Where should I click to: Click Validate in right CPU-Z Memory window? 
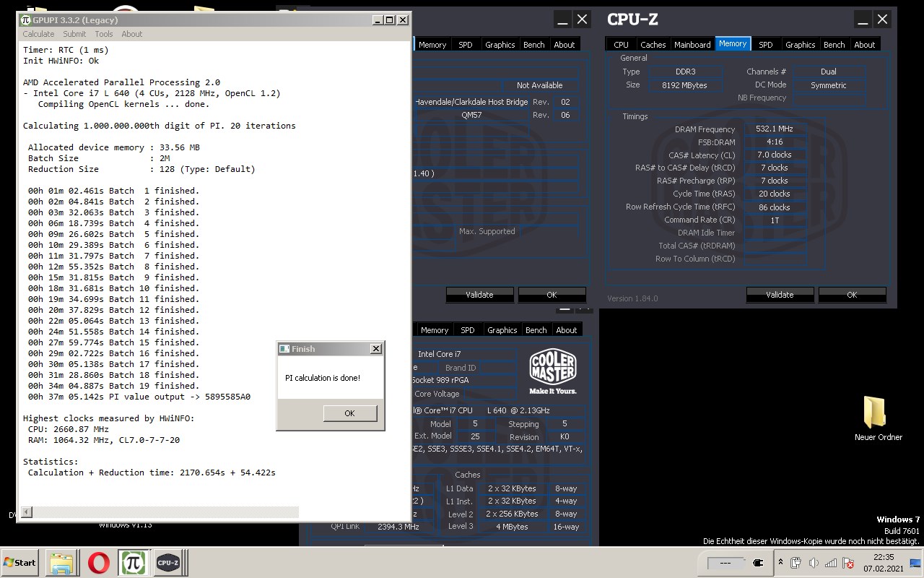coord(780,295)
